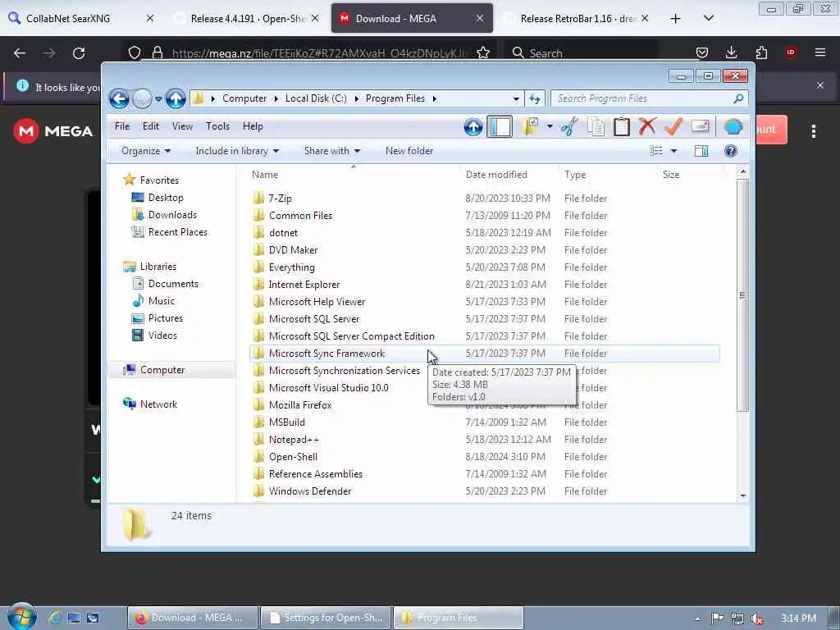
Task: Expand the breadcrumb arrow after Computer
Action: click(276, 98)
